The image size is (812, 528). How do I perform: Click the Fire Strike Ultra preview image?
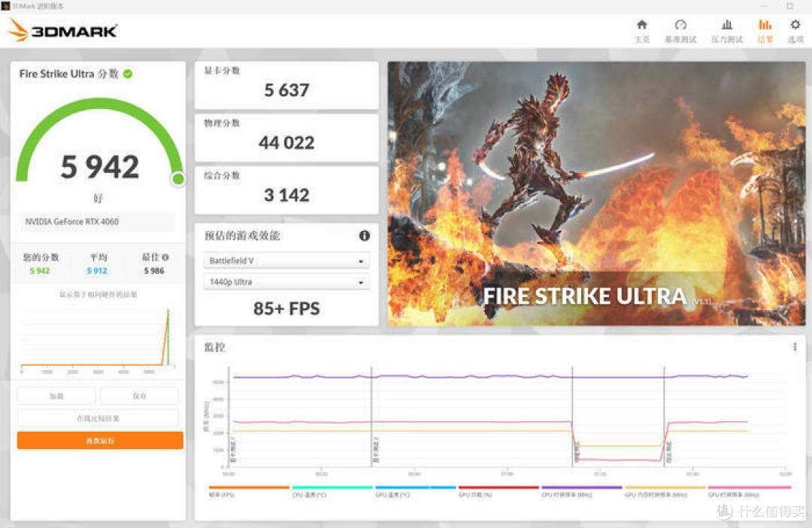click(x=596, y=193)
